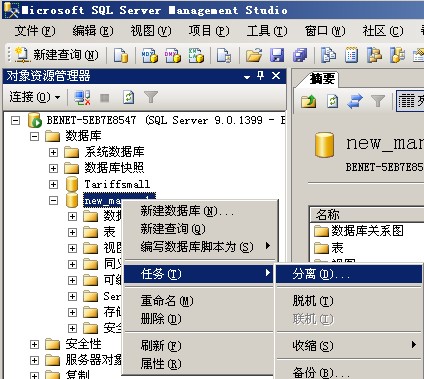Collapse the BENET-5EB7E8547 server node
424x379 pixels.
(16, 120)
